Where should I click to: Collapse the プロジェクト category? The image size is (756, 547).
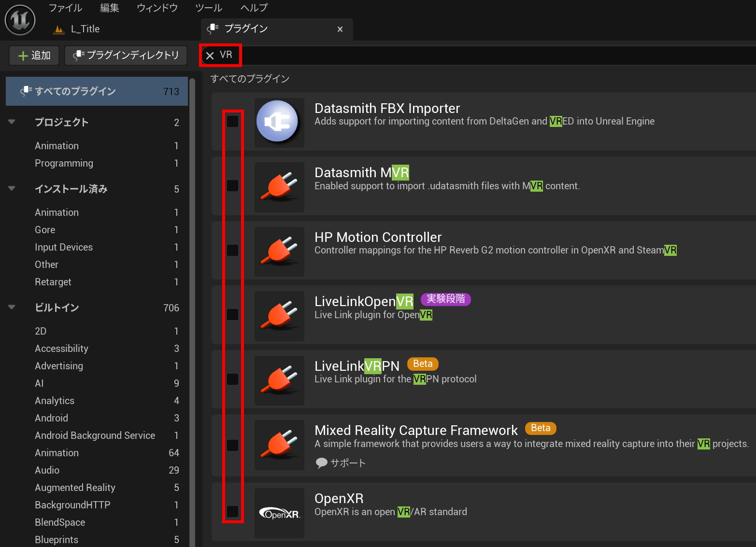click(x=12, y=122)
